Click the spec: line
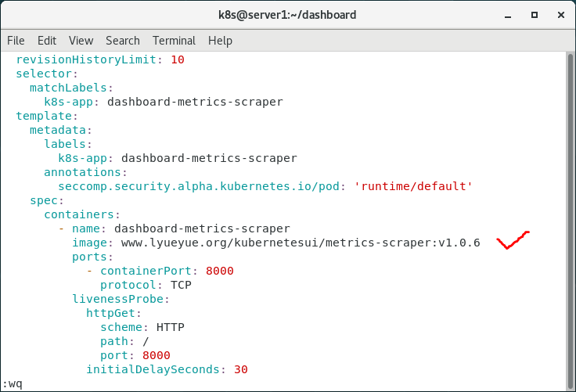The width and height of the screenshot is (576, 392). (47, 200)
